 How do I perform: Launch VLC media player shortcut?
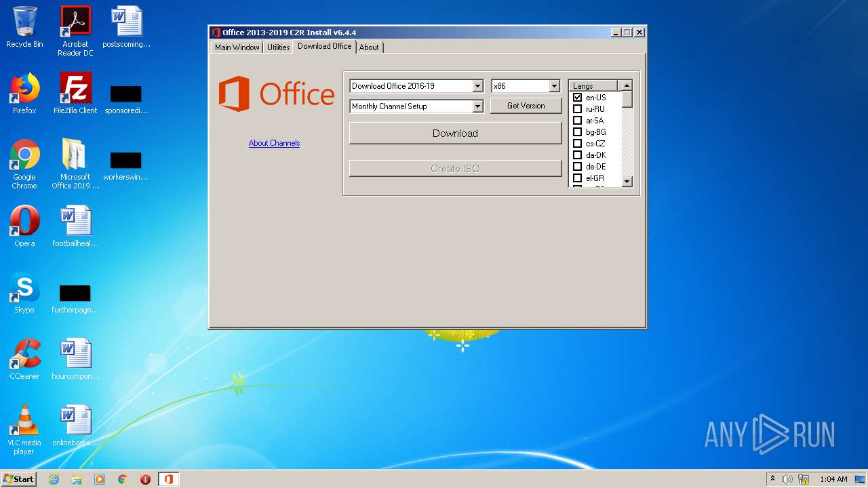click(24, 430)
